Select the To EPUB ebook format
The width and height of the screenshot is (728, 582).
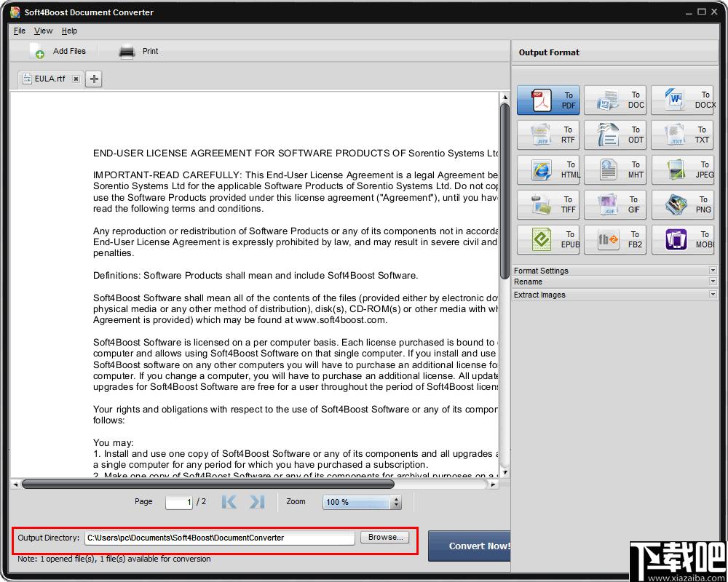548,239
